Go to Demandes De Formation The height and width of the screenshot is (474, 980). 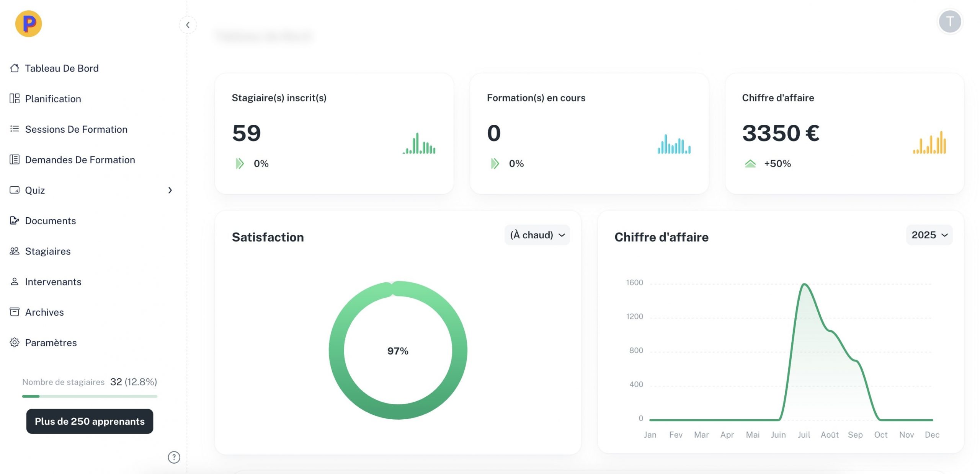80,160
